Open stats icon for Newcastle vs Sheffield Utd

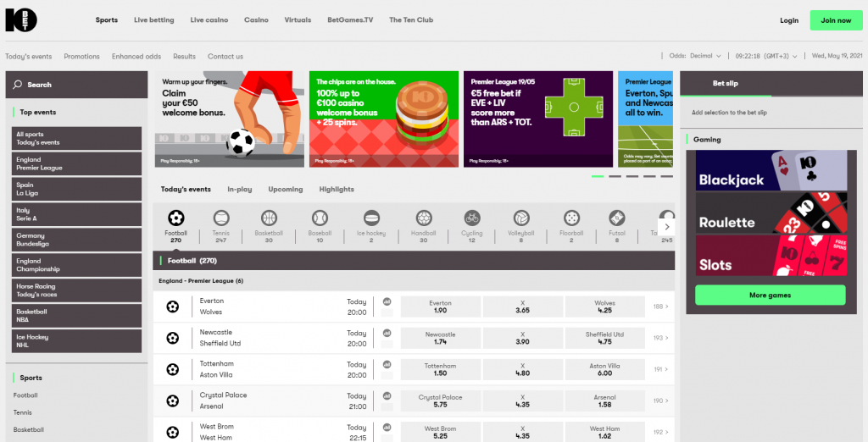click(387, 334)
